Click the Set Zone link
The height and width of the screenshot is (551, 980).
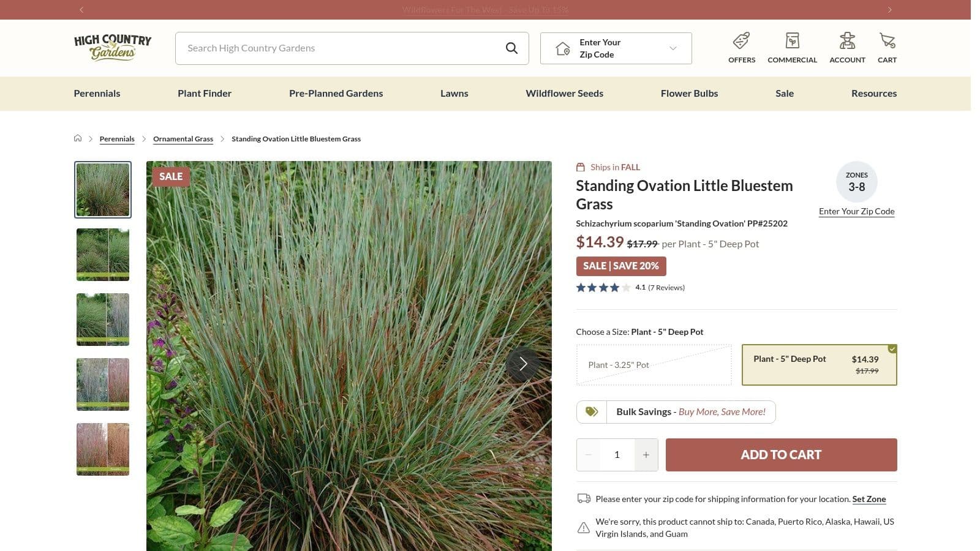coord(869,499)
